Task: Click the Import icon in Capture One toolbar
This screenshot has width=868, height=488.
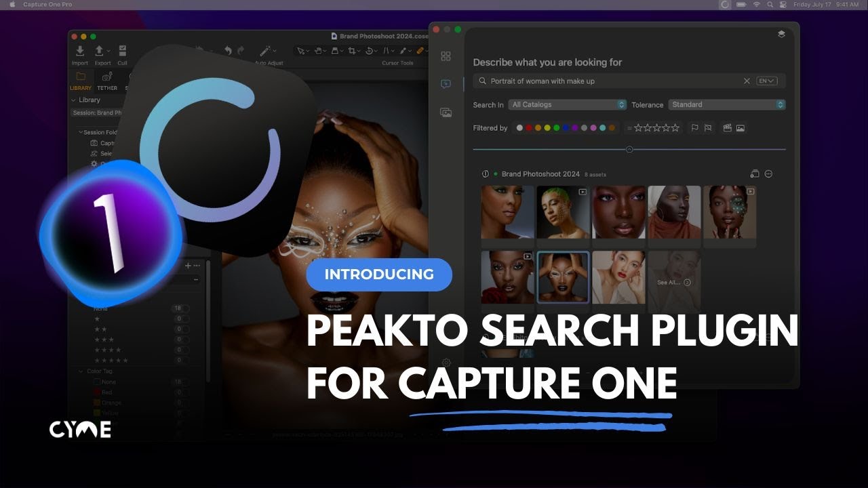Action: 80,51
